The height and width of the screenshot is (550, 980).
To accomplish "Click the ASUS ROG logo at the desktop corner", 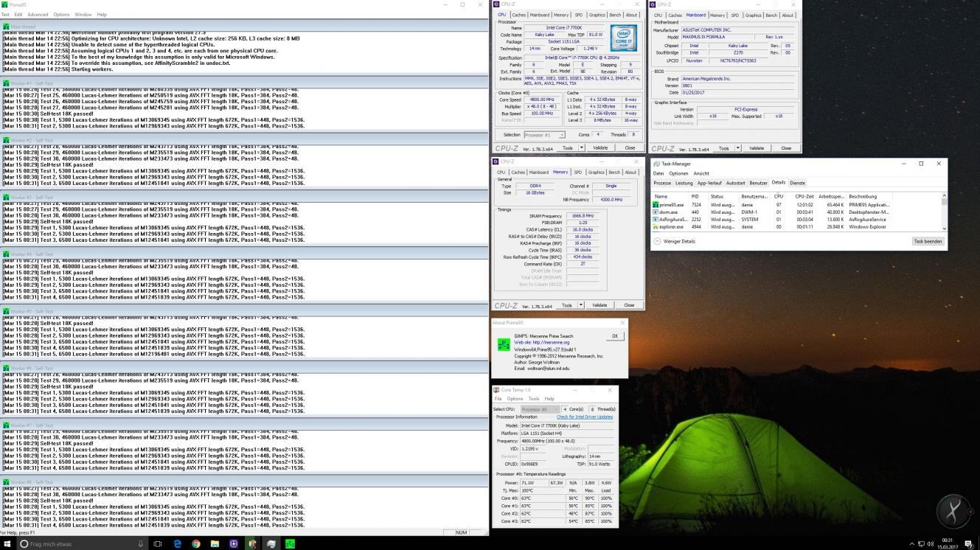I will click(953, 512).
